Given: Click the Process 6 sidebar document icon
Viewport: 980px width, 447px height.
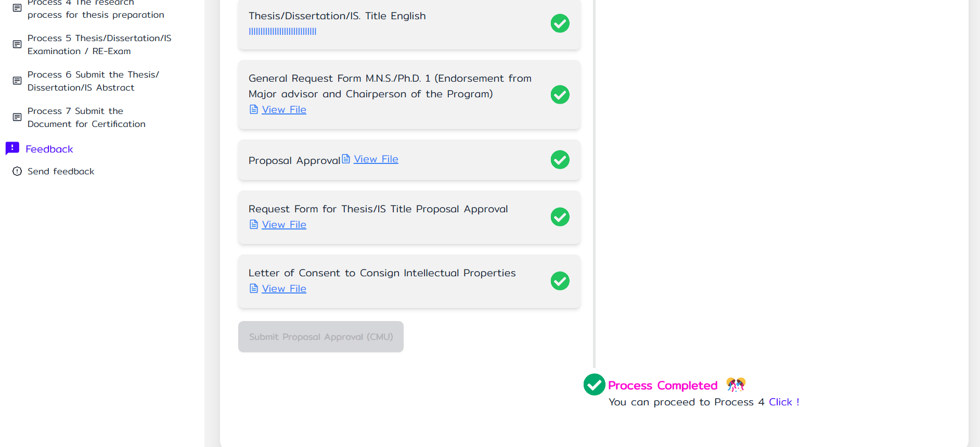Looking at the screenshot, I should point(17,81).
